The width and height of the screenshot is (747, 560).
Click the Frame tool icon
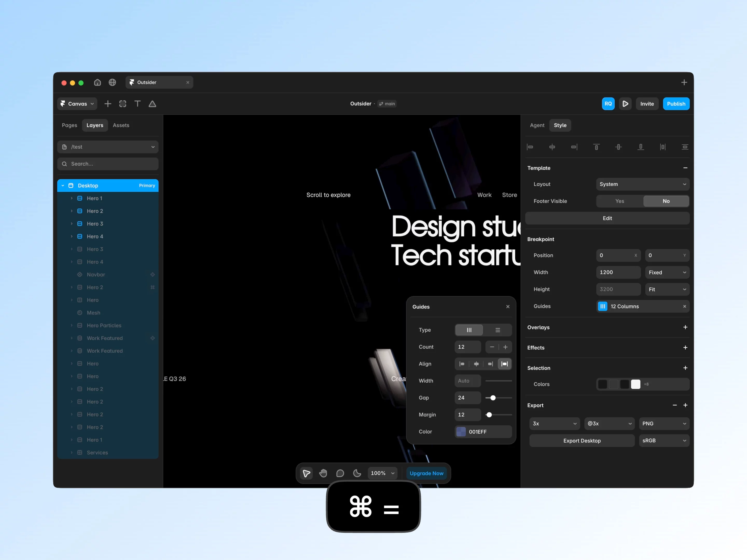point(123,104)
